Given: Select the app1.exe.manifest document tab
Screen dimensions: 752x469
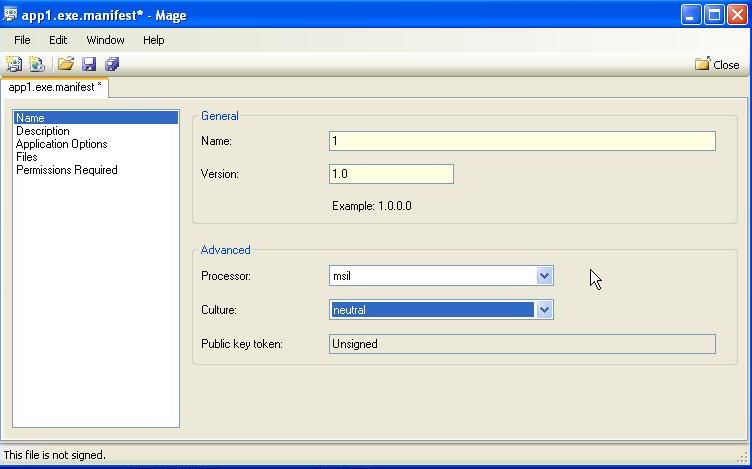Looking at the screenshot, I should [55, 87].
